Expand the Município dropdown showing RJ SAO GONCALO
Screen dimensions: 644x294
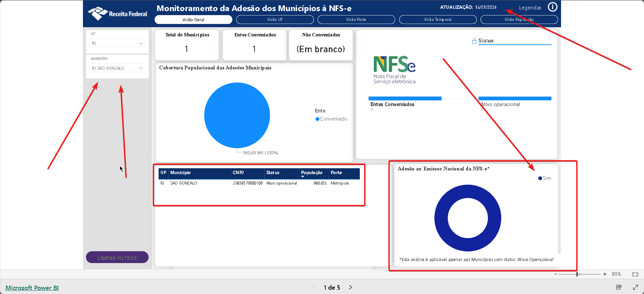(x=117, y=68)
